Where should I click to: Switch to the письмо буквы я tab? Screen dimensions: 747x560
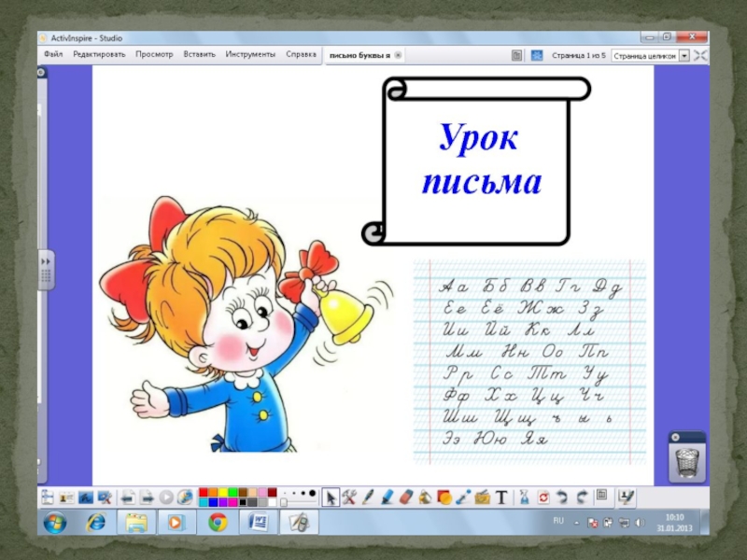tap(359, 56)
